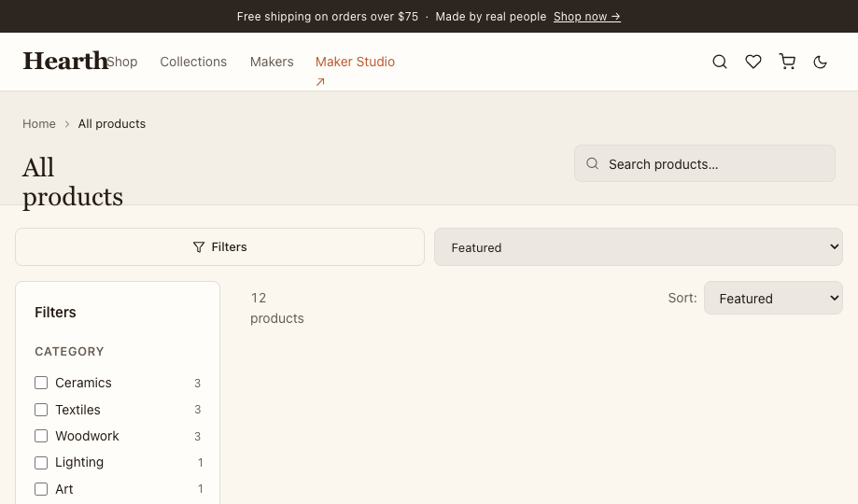Screen dimensions: 858x504
Task: Go to the Hearth logo homepage
Action: pyautogui.click(x=65, y=61)
